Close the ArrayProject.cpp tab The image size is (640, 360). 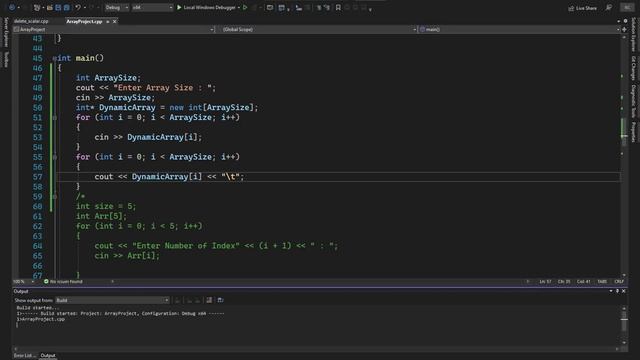coord(114,21)
